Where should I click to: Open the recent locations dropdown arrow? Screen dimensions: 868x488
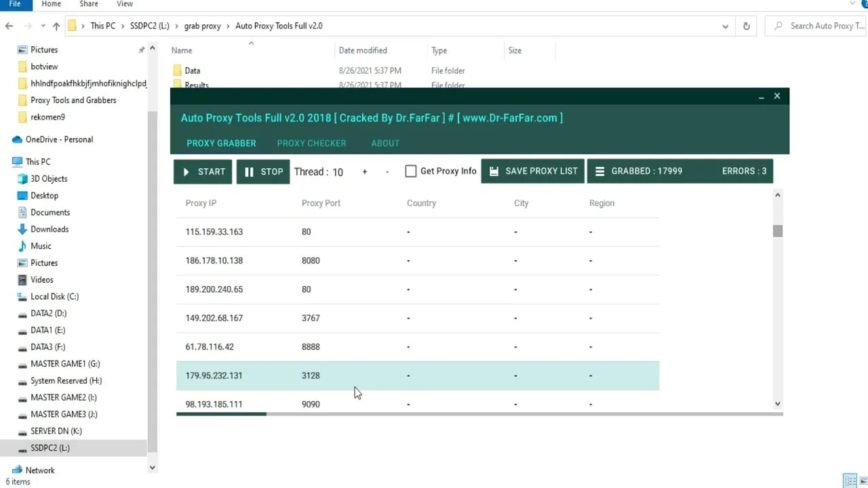point(43,26)
